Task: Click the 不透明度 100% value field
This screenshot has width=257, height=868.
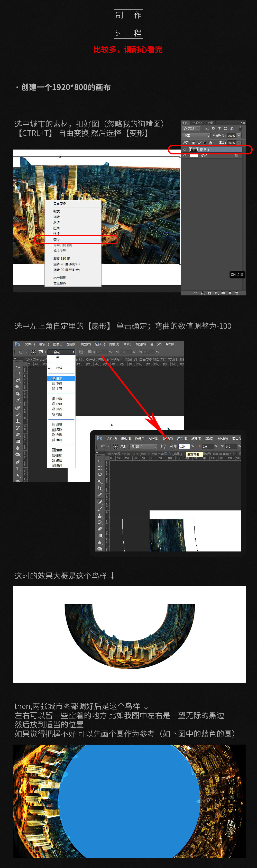Action: point(232,135)
